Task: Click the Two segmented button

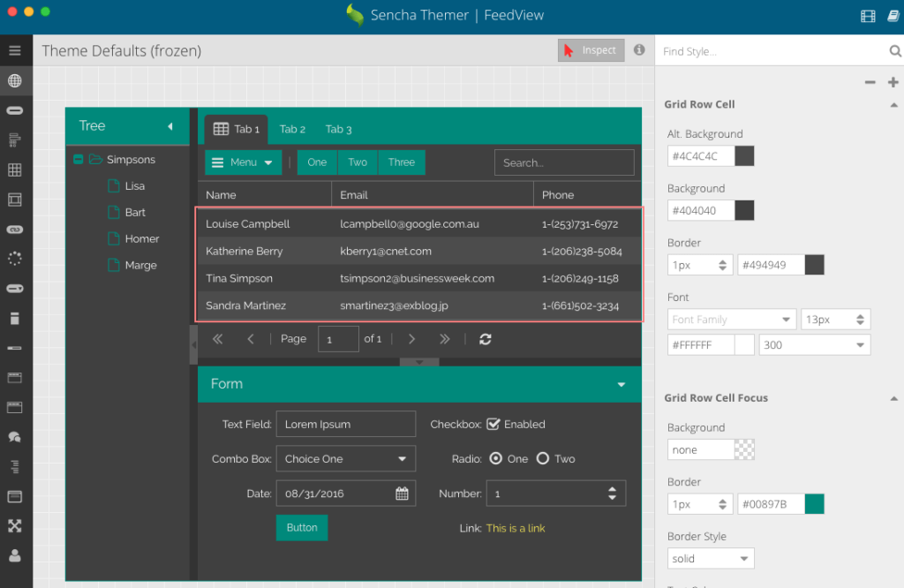Action: tap(358, 162)
